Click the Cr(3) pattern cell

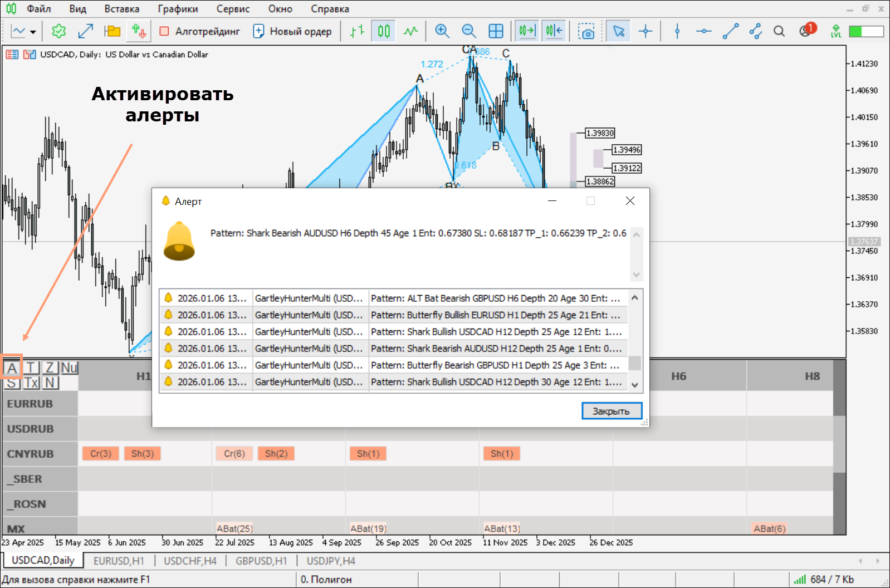(101, 454)
